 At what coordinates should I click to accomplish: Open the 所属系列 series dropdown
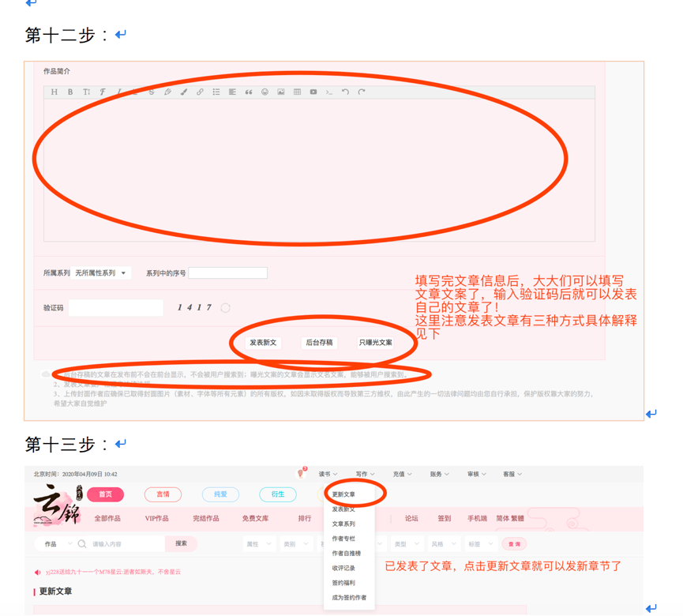(x=100, y=273)
